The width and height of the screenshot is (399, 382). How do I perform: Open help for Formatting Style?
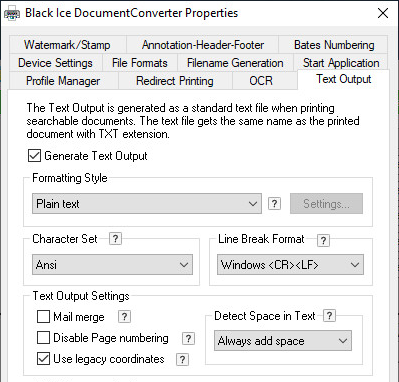[274, 203]
